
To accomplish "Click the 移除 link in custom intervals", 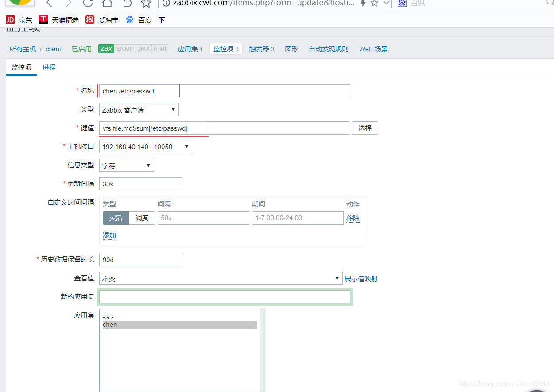I will coord(353,218).
